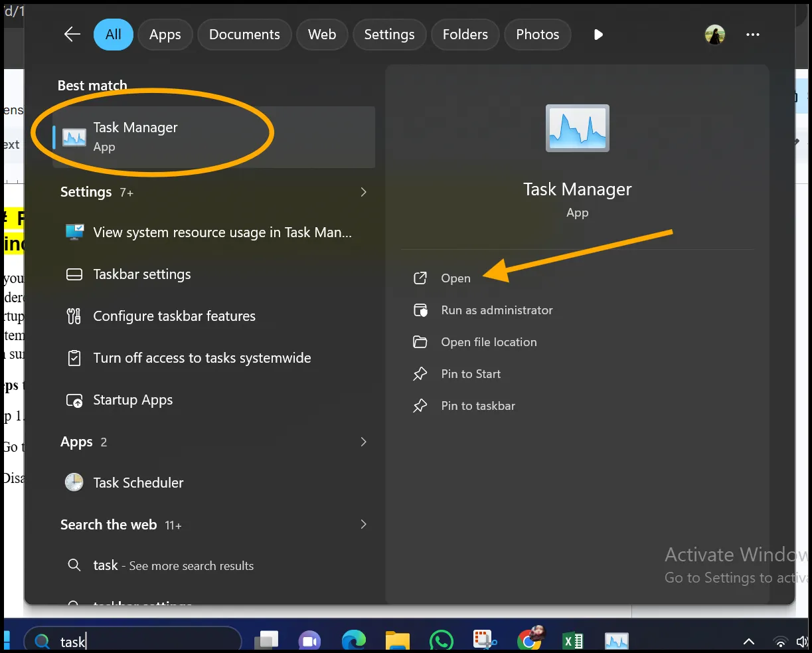Select the Task Manager best match icon
This screenshot has width=812, height=653.
point(74,136)
